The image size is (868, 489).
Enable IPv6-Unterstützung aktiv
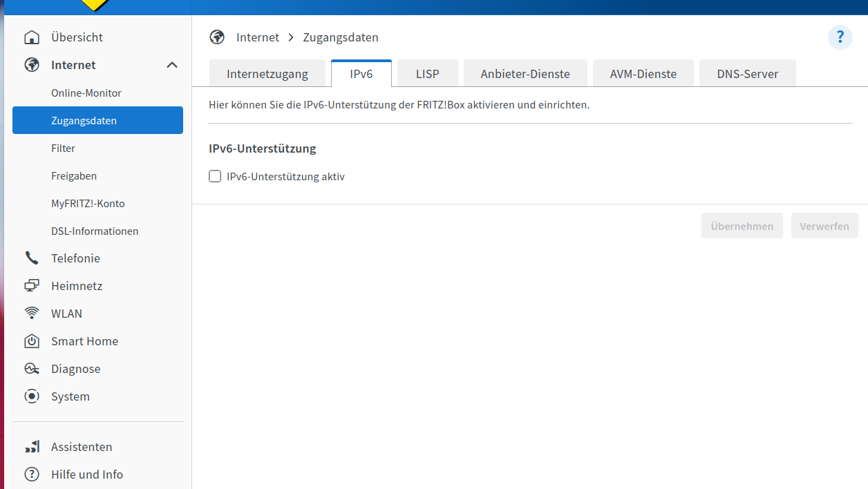pos(215,176)
